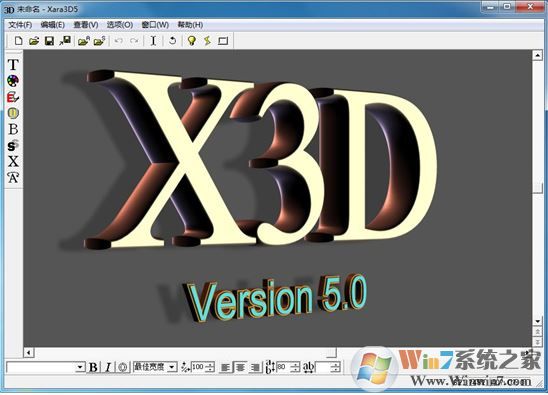
Task: Click the X3D 3D text in canvas
Action: click(x=260, y=159)
